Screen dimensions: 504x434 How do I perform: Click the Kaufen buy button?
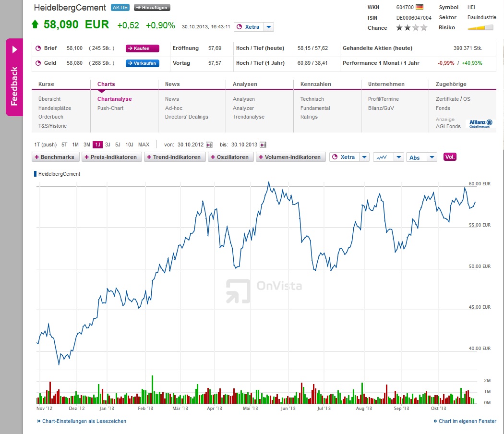143,48
